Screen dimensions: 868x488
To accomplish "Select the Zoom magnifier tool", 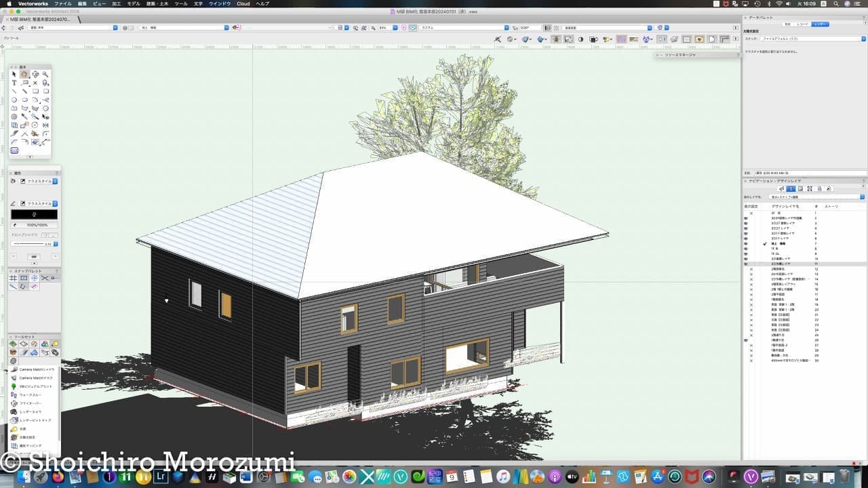I will coord(45,75).
